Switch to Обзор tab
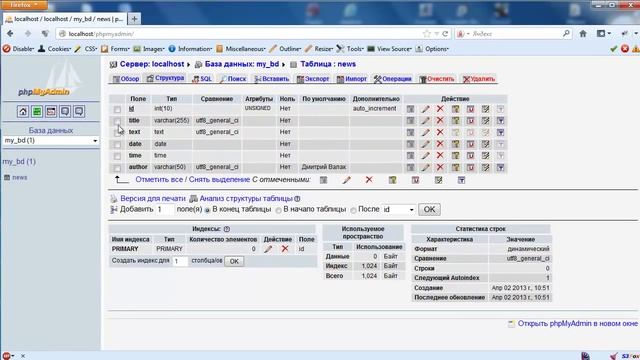 126,79
